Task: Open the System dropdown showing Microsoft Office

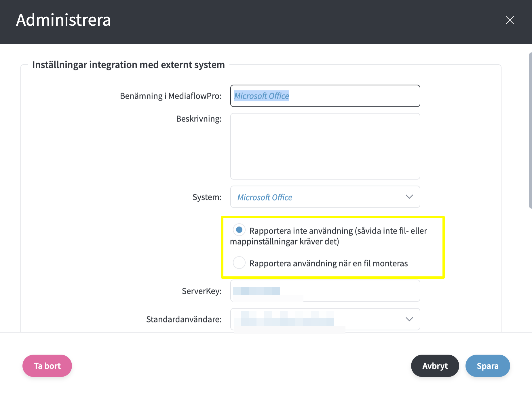Action: (325, 197)
